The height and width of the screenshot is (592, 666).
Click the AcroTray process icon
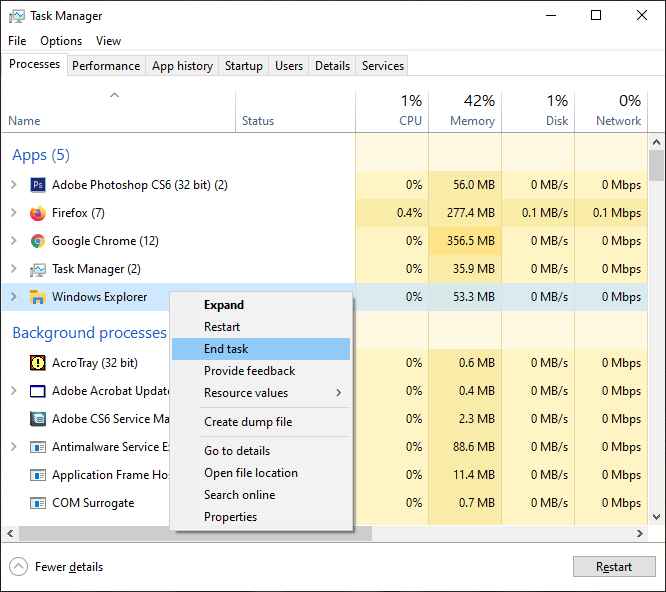(38, 363)
